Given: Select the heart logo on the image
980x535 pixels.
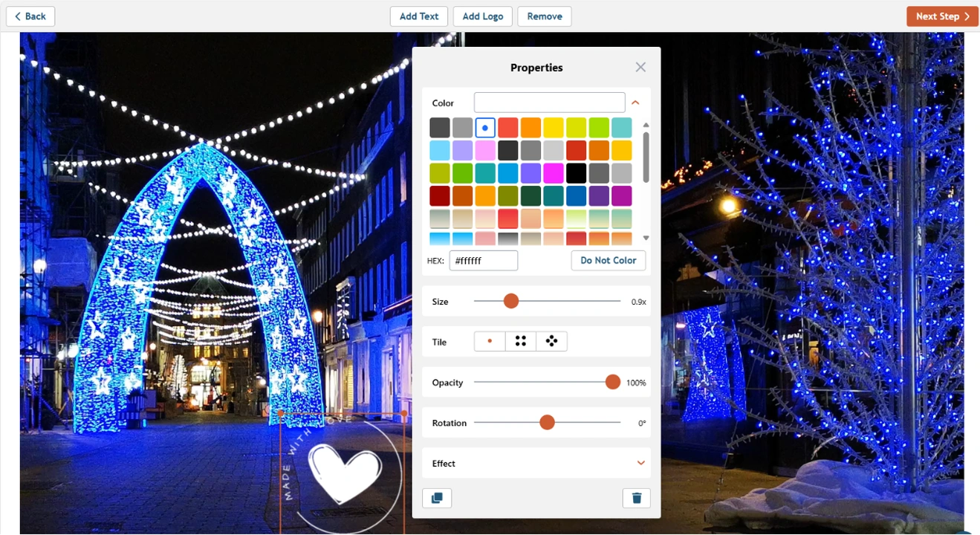Looking at the screenshot, I should [345, 473].
